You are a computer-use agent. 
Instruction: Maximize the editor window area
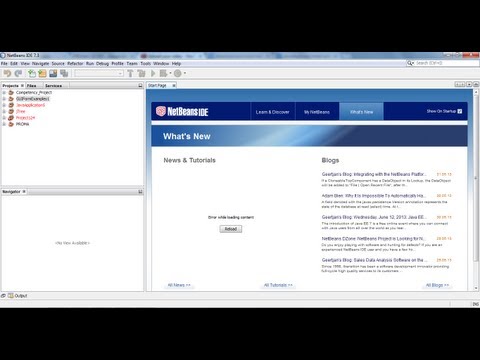(476, 84)
